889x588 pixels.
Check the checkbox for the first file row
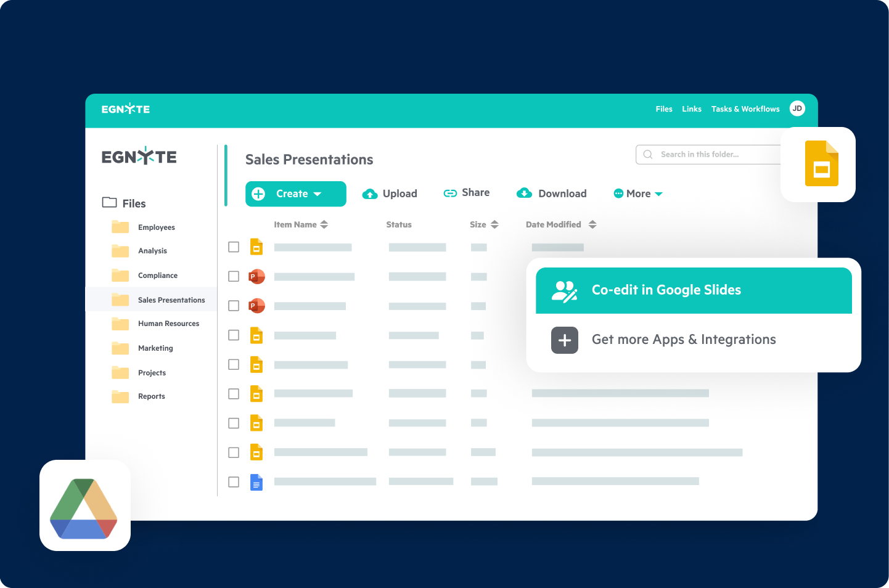[234, 247]
